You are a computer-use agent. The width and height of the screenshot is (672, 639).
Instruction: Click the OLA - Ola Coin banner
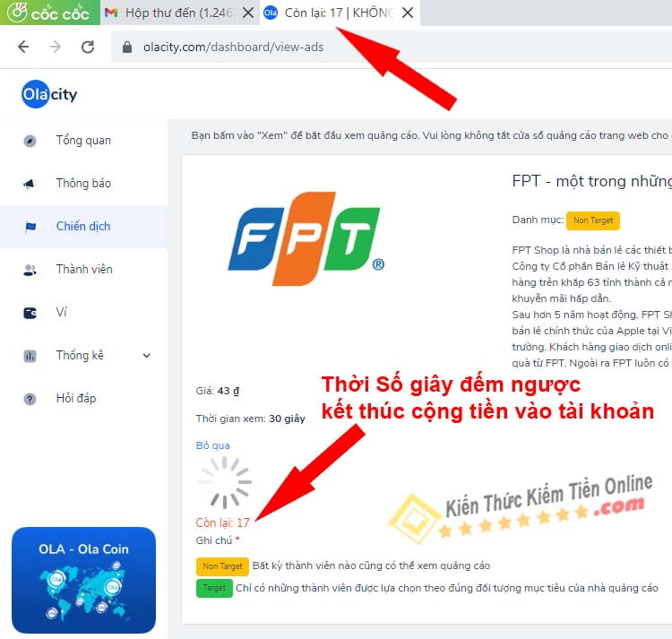click(x=83, y=580)
